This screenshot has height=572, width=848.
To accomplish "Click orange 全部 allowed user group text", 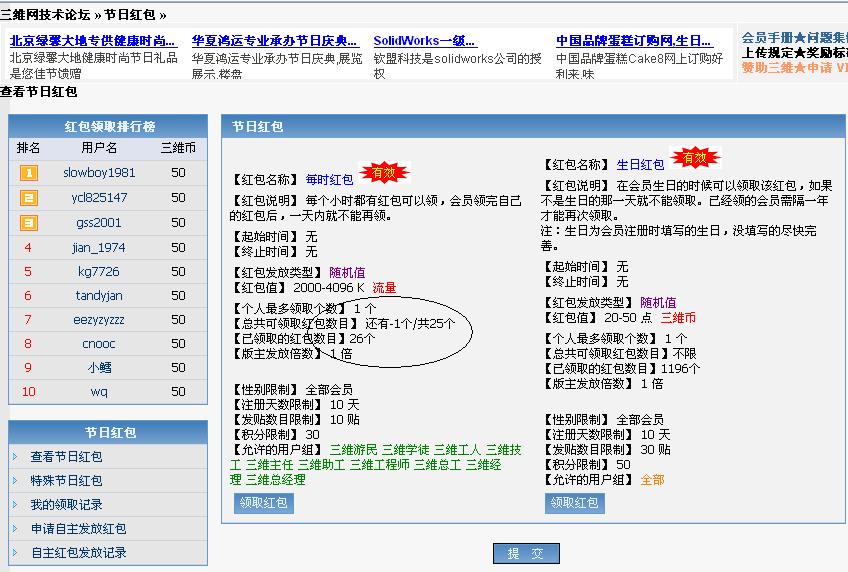I will pos(653,480).
